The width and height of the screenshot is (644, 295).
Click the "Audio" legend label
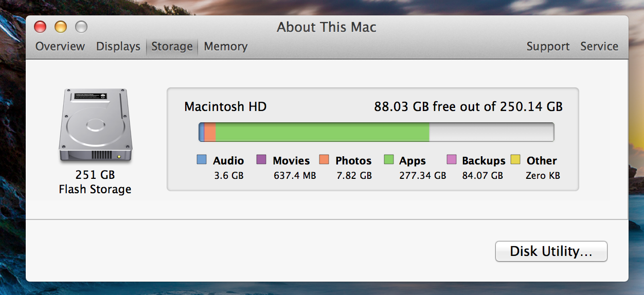pyautogui.click(x=228, y=160)
